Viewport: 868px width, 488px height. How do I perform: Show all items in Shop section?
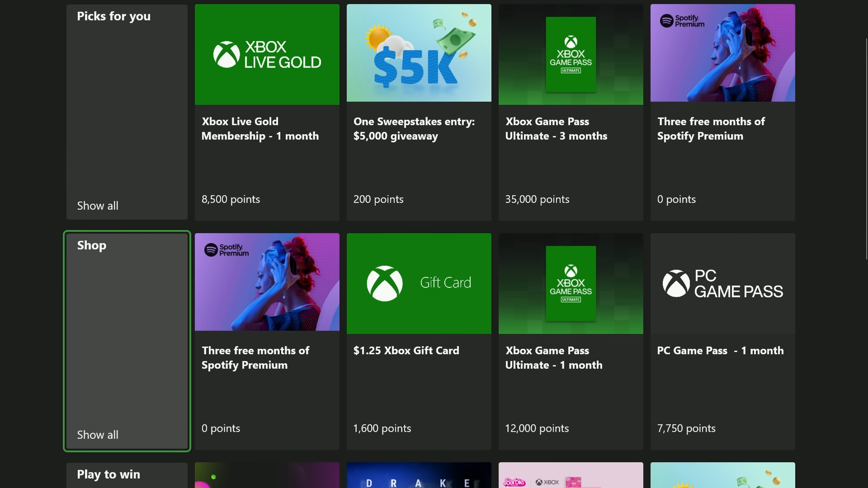click(x=98, y=435)
